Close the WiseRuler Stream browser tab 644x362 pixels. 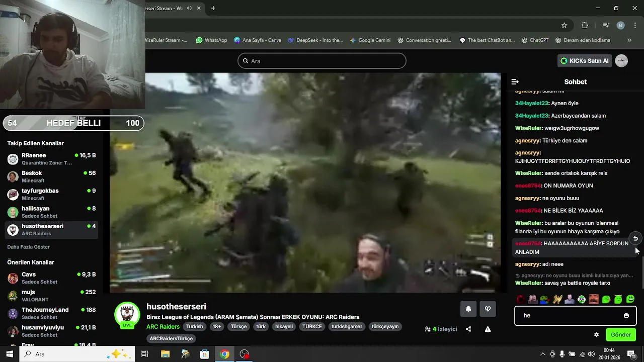(199, 8)
